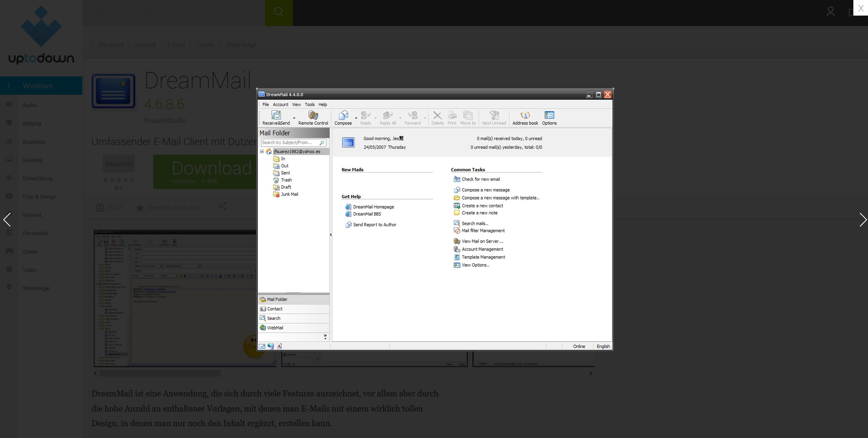Open the Reply All dropdown arrow
This screenshot has height=438, width=868.
tap(400, 118)
